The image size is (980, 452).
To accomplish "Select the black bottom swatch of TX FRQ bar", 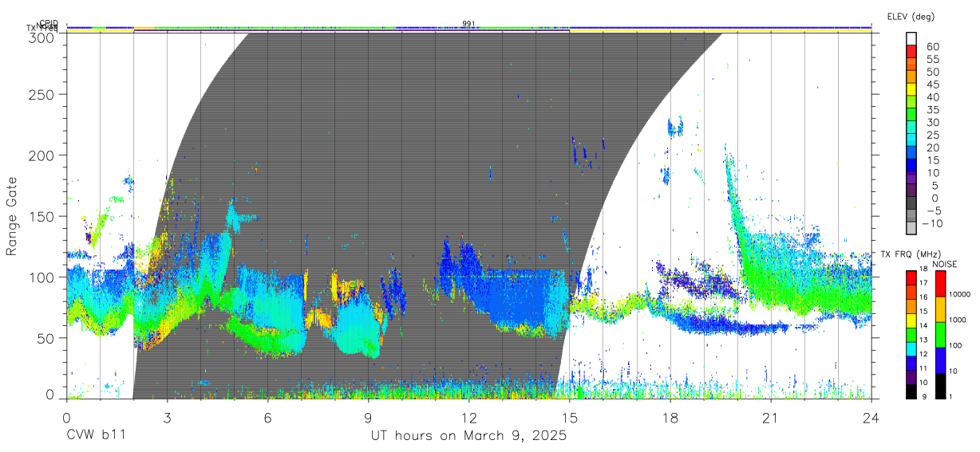I will 911,391.
